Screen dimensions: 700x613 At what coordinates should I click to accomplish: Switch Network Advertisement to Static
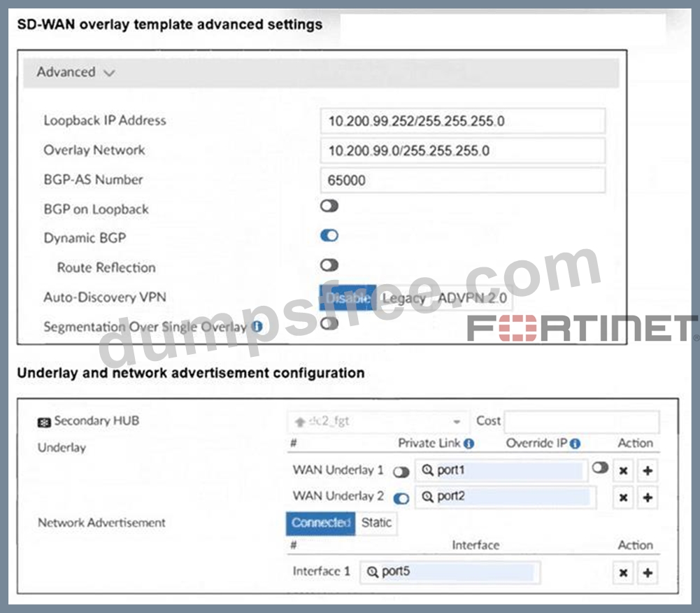coord(376,523)
